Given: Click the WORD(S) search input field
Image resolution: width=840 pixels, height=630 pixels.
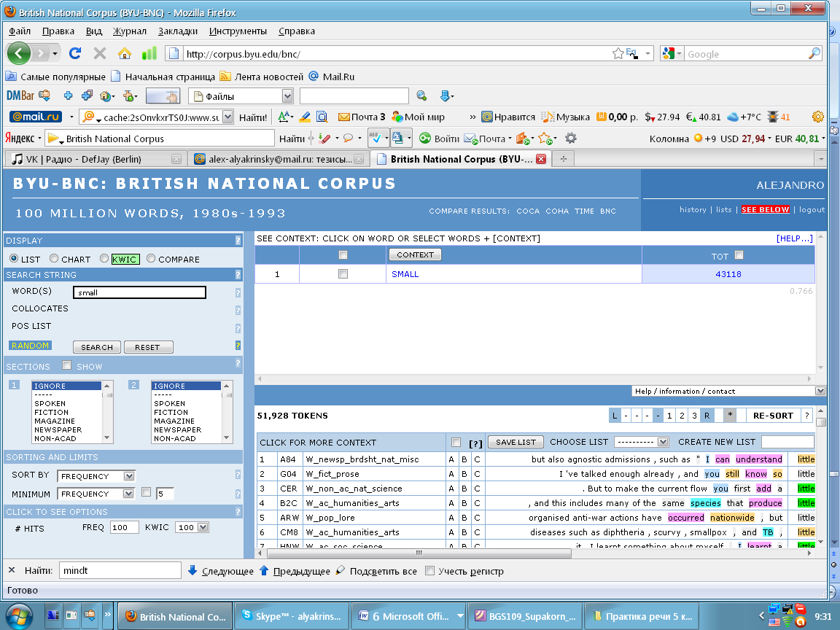Looking at the screenshot, I should pos(139,292).
